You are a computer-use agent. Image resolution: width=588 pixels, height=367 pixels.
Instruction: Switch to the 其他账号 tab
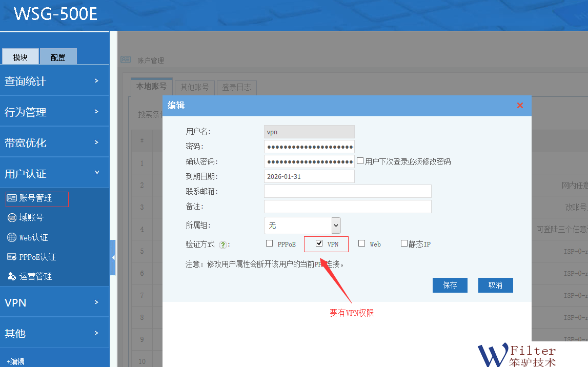point(194,87)
